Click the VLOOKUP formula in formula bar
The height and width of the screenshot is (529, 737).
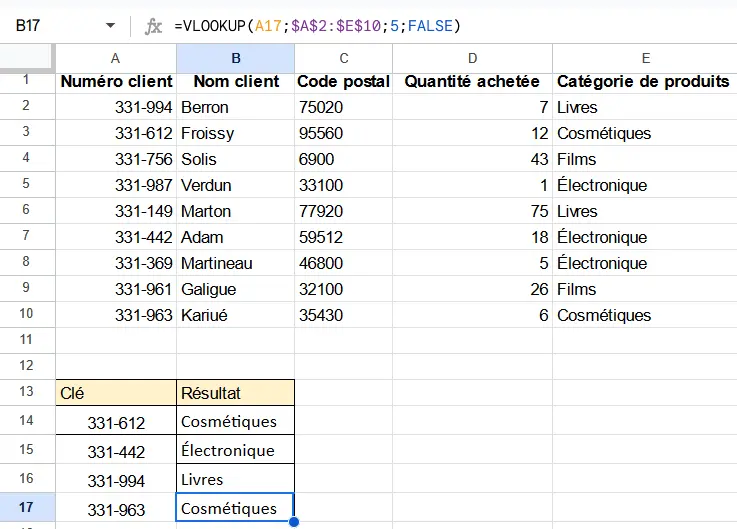coord(317,25)
